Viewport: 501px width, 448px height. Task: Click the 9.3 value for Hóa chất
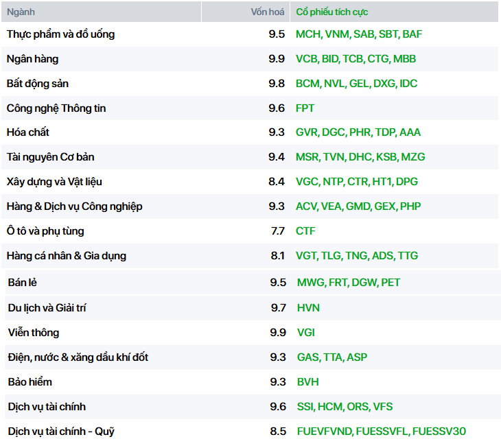coord(277,132)
